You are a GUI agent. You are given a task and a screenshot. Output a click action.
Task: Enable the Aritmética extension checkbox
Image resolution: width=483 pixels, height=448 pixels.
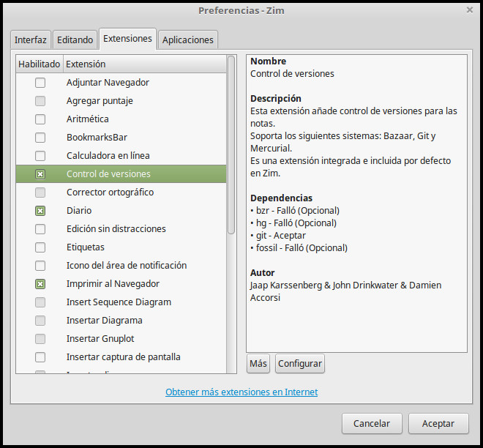click(40, 119)
